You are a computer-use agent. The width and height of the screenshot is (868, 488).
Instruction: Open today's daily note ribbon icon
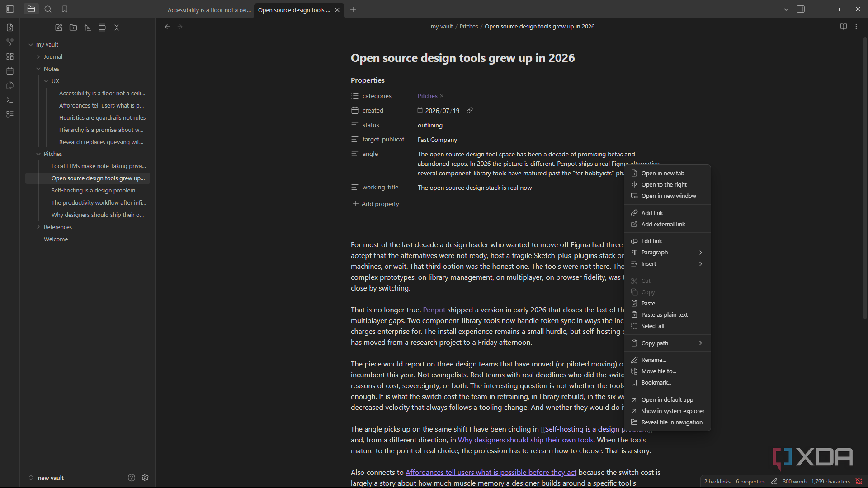click(x=10, y=71)
